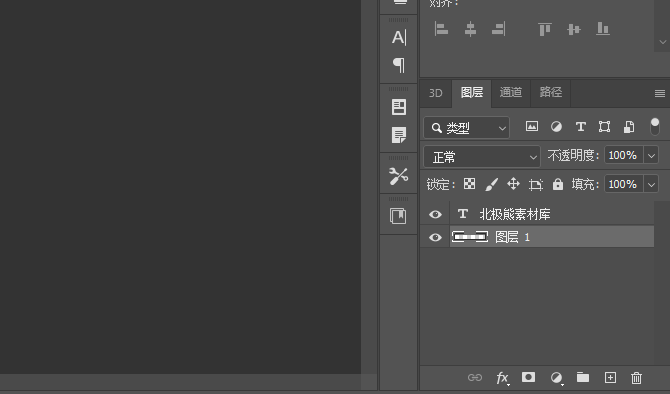Link layers button

tap(475, 378)
